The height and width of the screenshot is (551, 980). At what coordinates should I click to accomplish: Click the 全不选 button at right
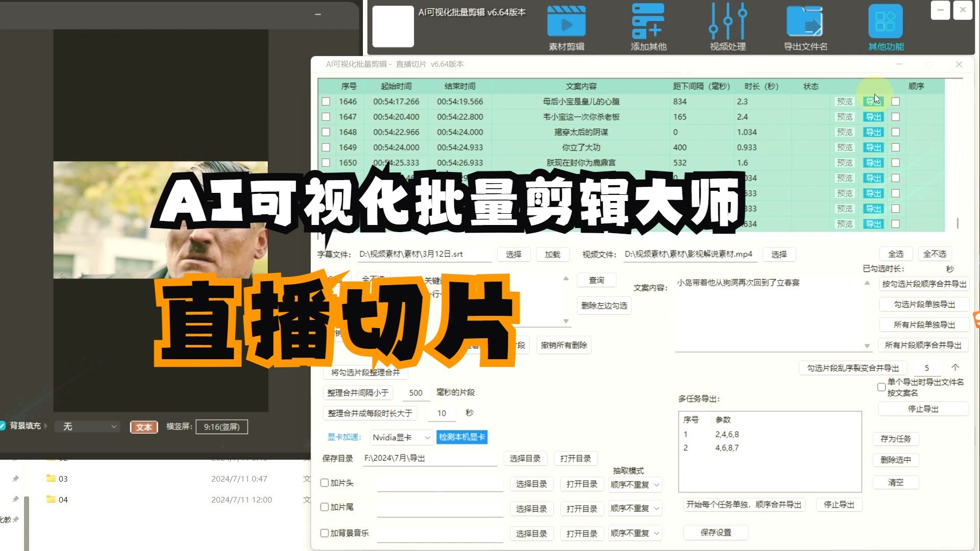935,254
